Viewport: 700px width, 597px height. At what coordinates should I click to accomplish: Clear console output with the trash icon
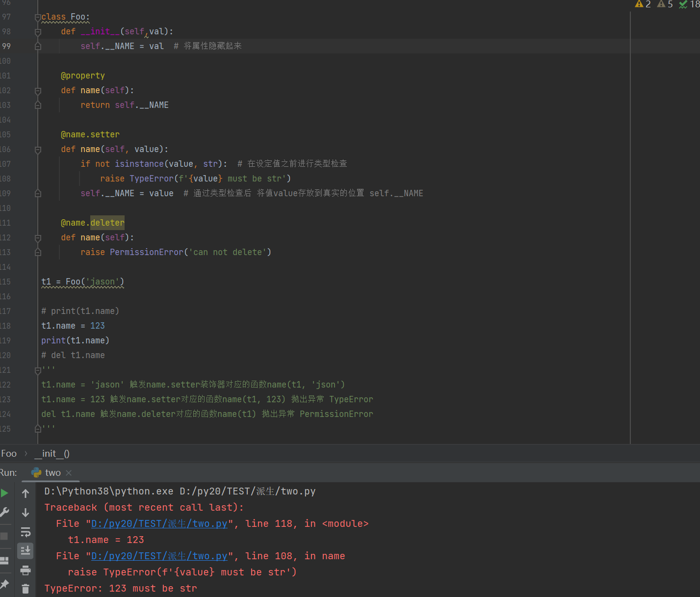[x=26, y=589]
